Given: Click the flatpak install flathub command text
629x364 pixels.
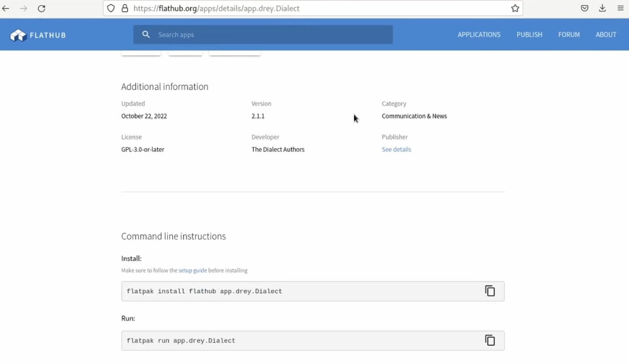Looking at the screenshot, I should pyautogui.click(x=204, y=292).
